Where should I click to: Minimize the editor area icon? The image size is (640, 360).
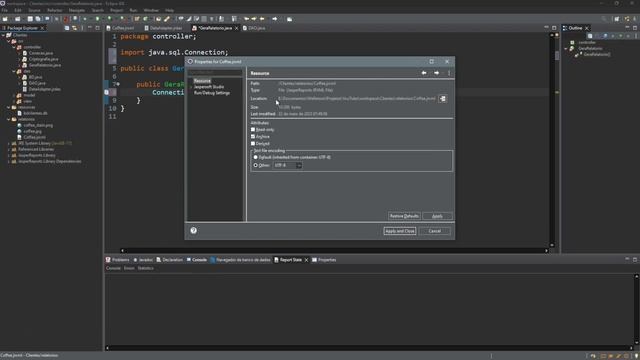click(546, 28)
